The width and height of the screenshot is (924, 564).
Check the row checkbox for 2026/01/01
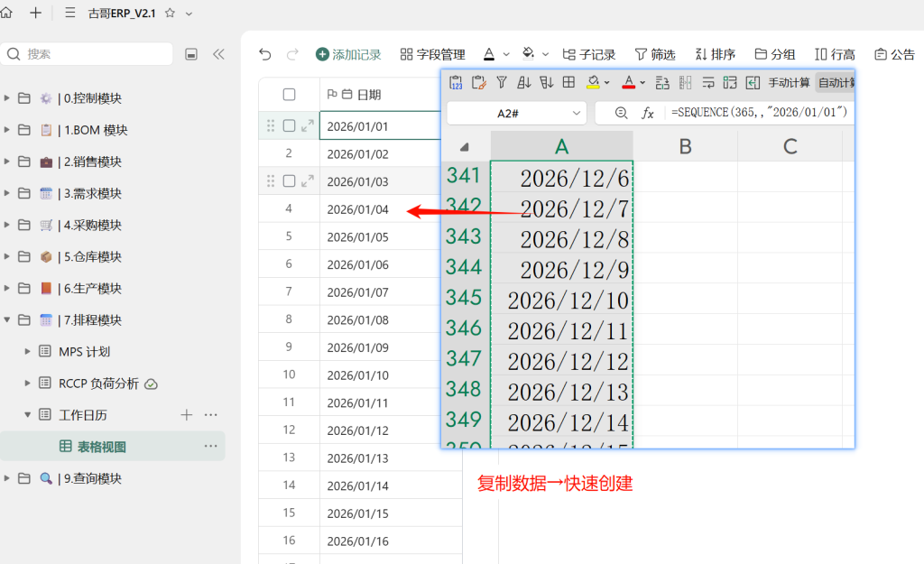point(289,125)
